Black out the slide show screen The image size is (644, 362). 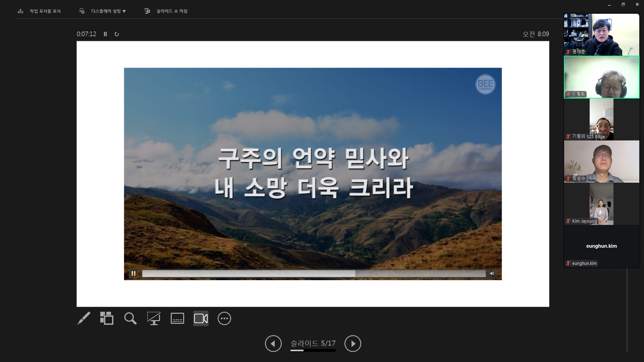(154, 318)
